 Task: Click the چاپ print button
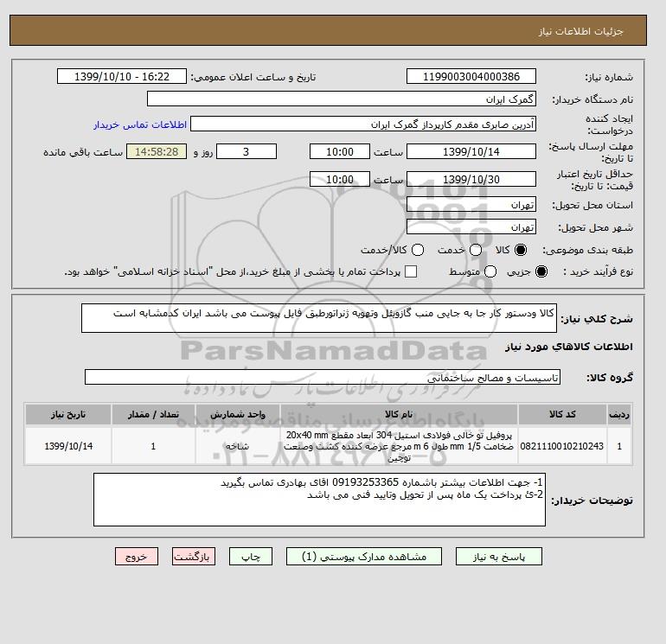(251, 557)
